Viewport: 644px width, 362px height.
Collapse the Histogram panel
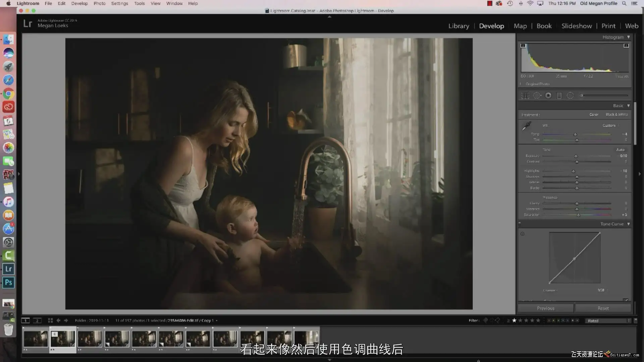pyautogui.click(x=628, y=37)
